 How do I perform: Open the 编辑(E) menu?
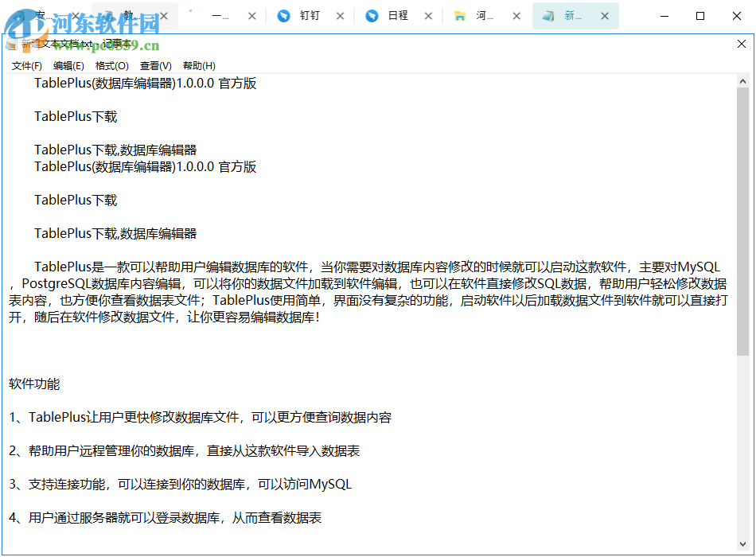point(68,65)
